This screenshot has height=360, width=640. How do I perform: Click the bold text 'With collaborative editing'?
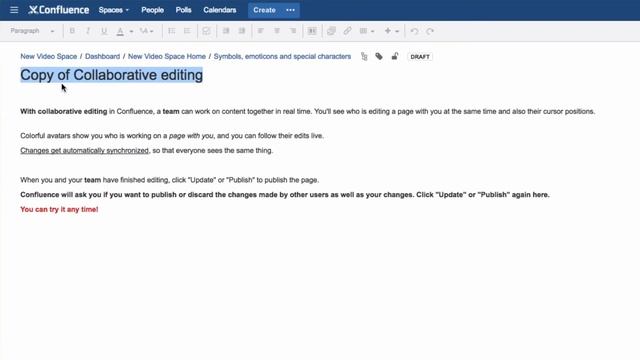64,111
